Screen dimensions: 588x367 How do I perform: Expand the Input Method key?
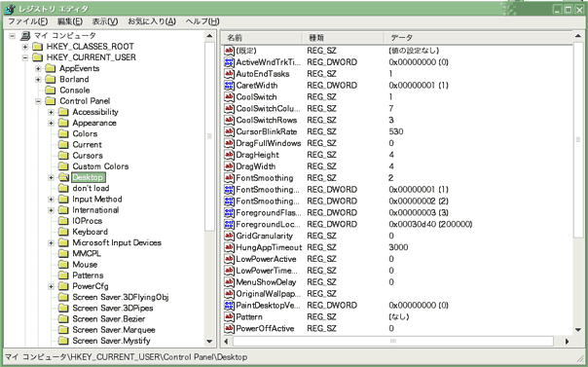point(51,199)
